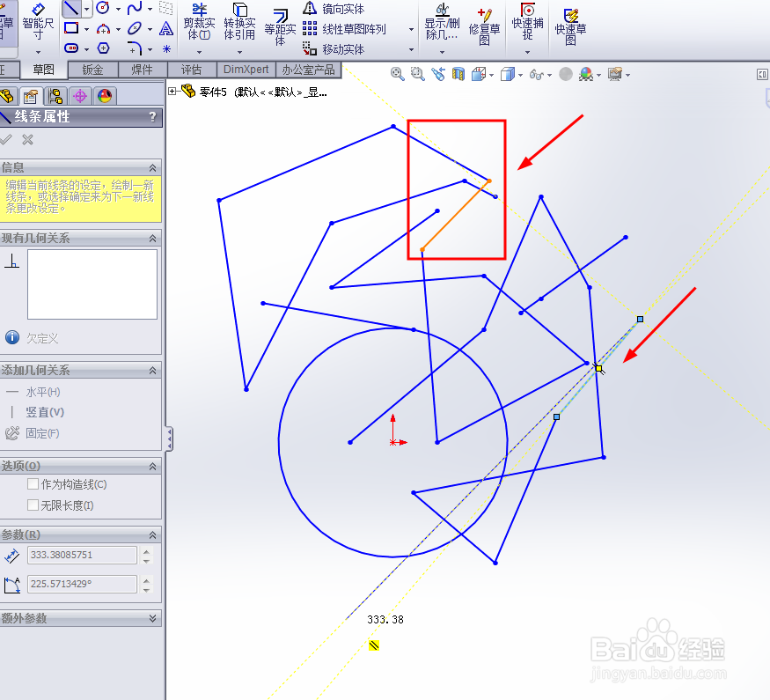This screenshot has height=700, width=770.
Task: Select the Line sketch tool
Action: 71,8
